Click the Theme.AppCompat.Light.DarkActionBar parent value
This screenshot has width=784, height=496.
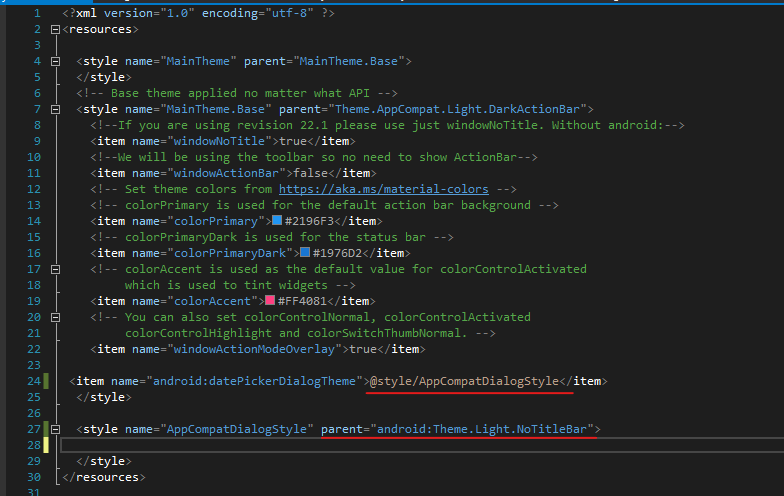click(x=457, y=109)
